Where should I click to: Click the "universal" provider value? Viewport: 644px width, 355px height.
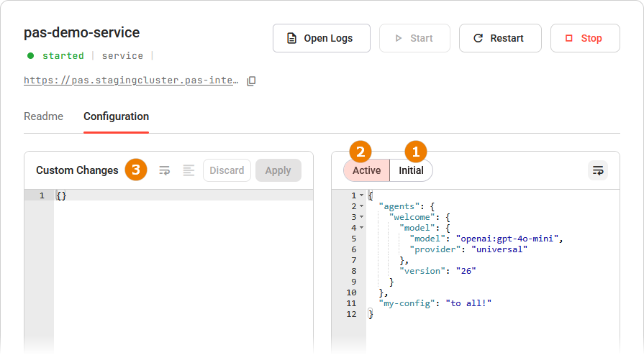click(x=499, y=249)
